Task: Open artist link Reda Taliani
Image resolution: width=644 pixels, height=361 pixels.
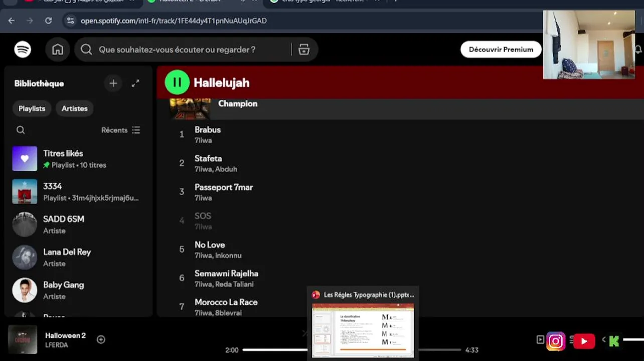Action: (x=234, y=284)
